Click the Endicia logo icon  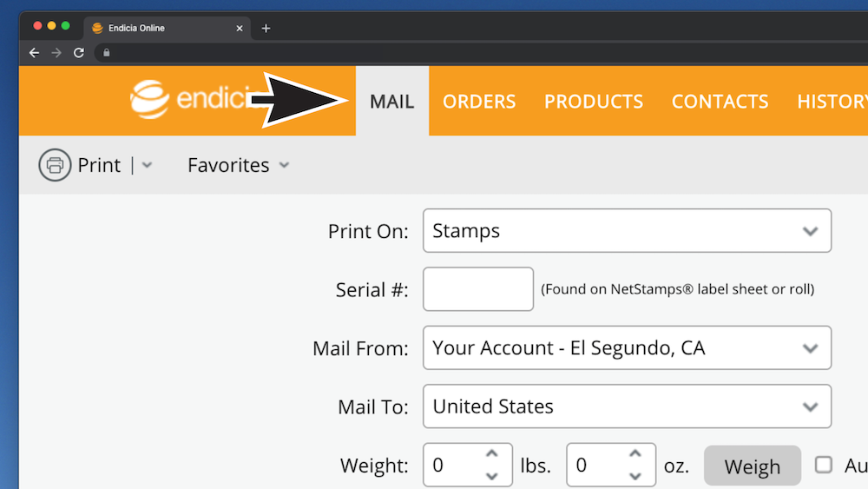click(149, 100)
